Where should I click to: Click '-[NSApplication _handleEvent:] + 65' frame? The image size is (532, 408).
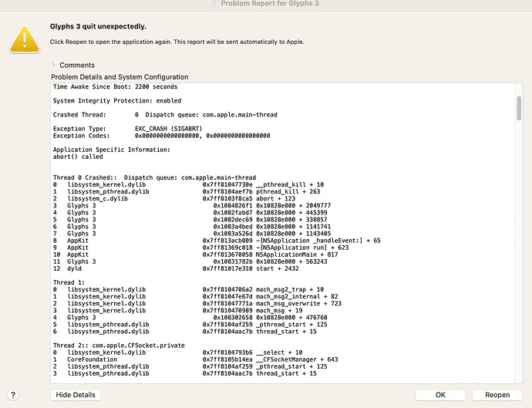217,241
